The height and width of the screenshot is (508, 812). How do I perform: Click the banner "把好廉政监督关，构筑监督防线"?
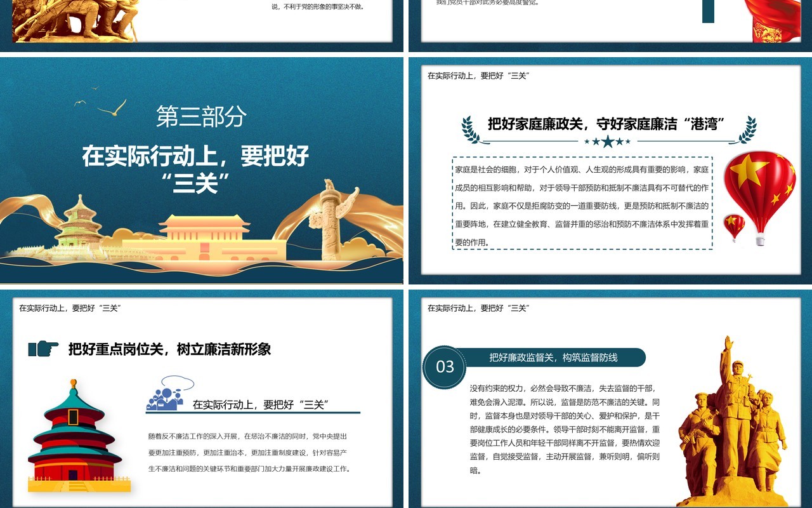[x=553, y=358]
